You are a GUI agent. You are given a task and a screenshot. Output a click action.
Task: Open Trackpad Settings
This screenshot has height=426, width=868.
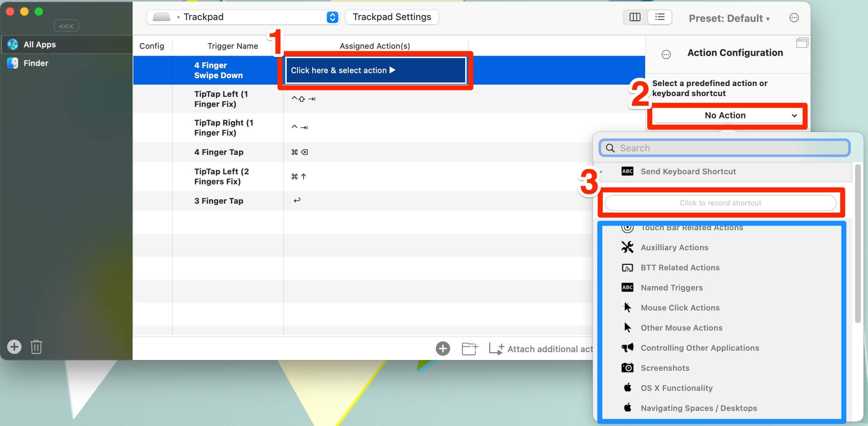point(392,17)
